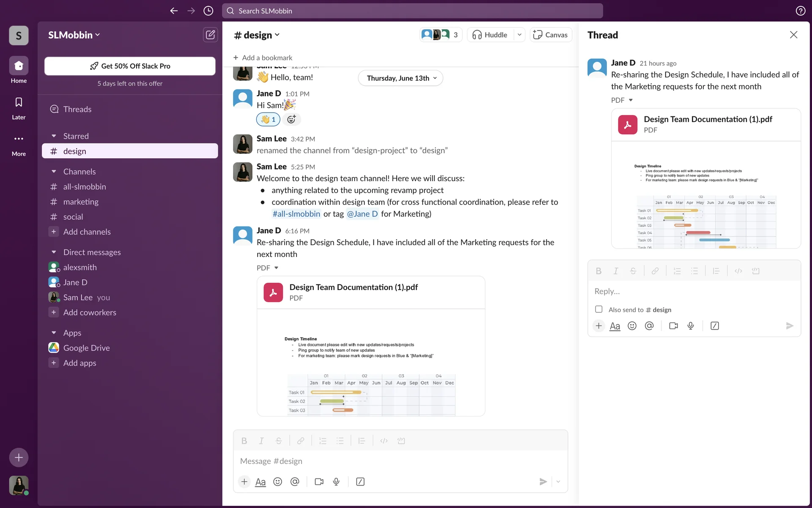Start a Huddle via headphones button
812x508 pixels.
click(490, 35)
